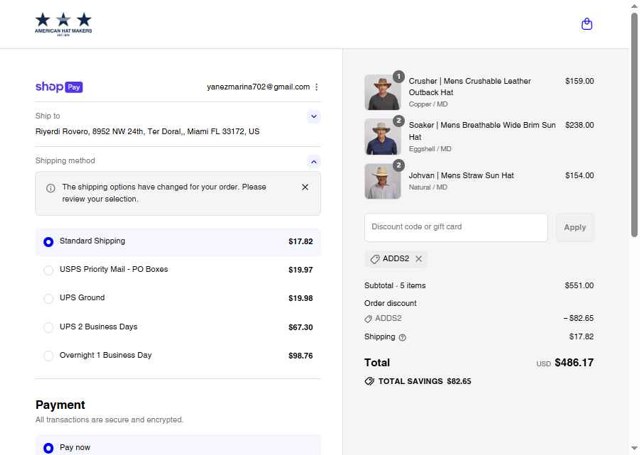Click Johvan Mens Straw Sun Hat title

(x=461, y=175)
